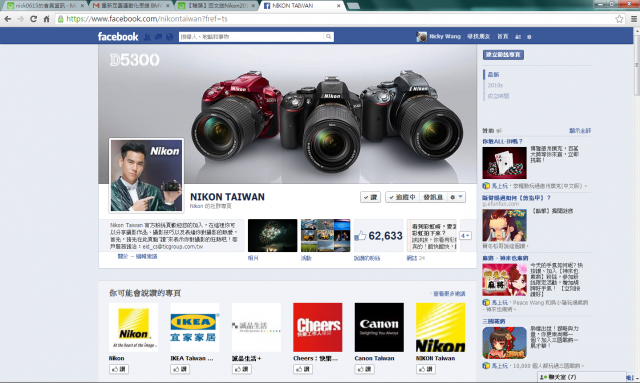Open the Nikon Taiwan profile picture

(x=146, y=176)
